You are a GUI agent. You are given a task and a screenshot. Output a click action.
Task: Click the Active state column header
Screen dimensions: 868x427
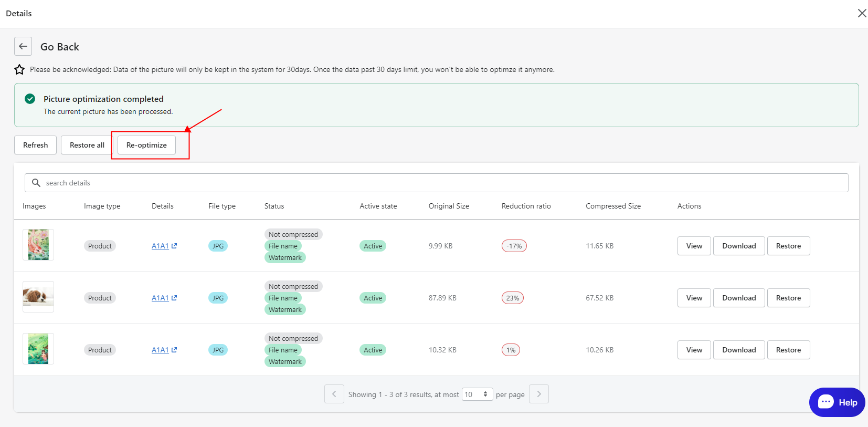click(x=378, y=206)
